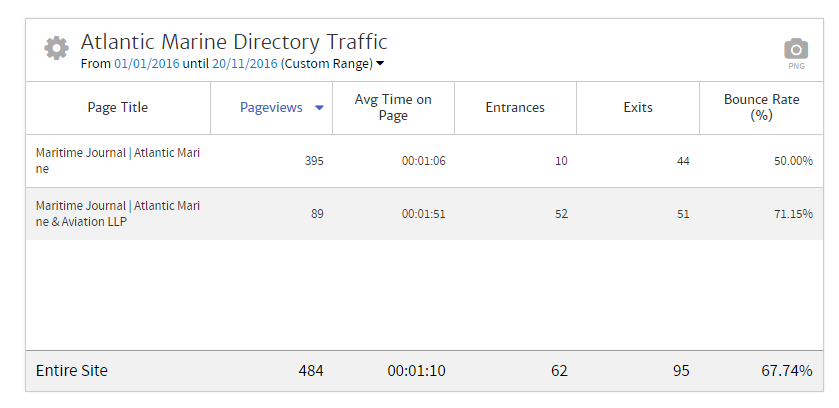This screenshot has height=408, width=839.
Task: Select avg time 00:01:06
Action: pyautogui.click(x=424, y=161)
